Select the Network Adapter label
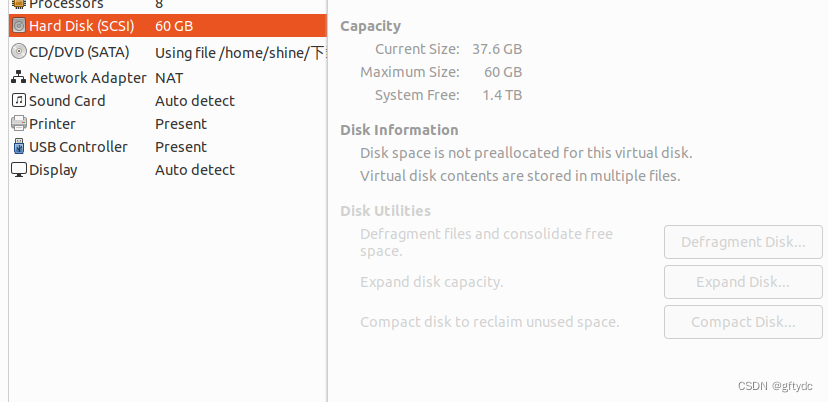Screen dimensions: 828x402 click(x=87, y=78)
